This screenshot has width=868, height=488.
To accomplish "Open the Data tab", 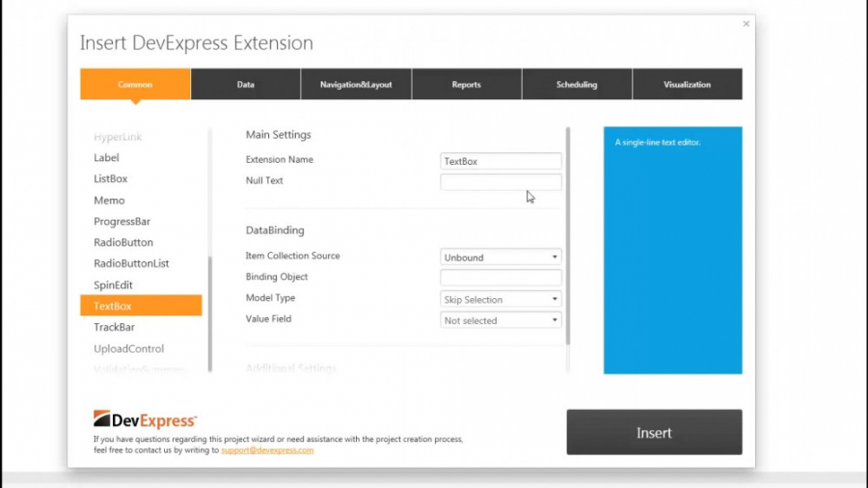I will click(x=246, y=84).
